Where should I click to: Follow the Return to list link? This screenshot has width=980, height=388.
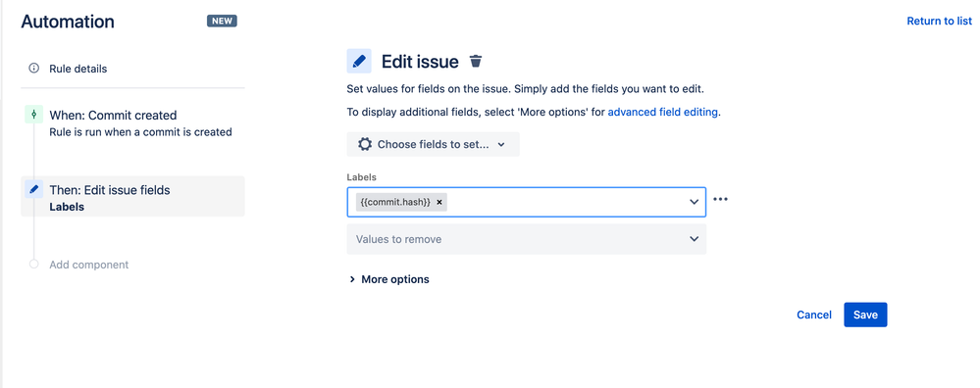point(940,21)
